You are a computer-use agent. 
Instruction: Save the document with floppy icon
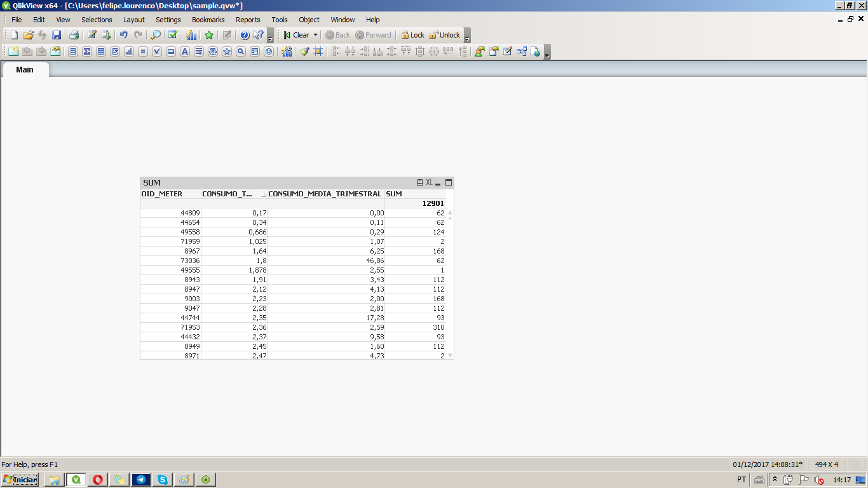click(x=57, y=35)
